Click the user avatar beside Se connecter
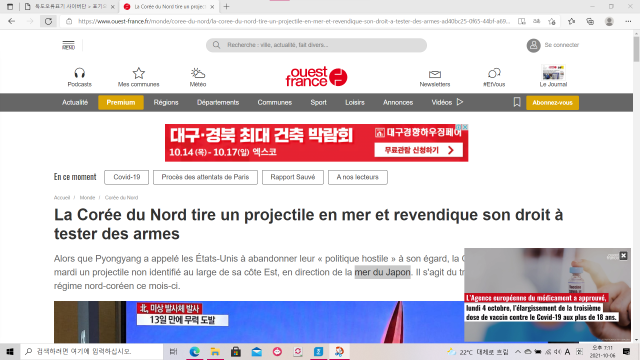 (533, 45)
